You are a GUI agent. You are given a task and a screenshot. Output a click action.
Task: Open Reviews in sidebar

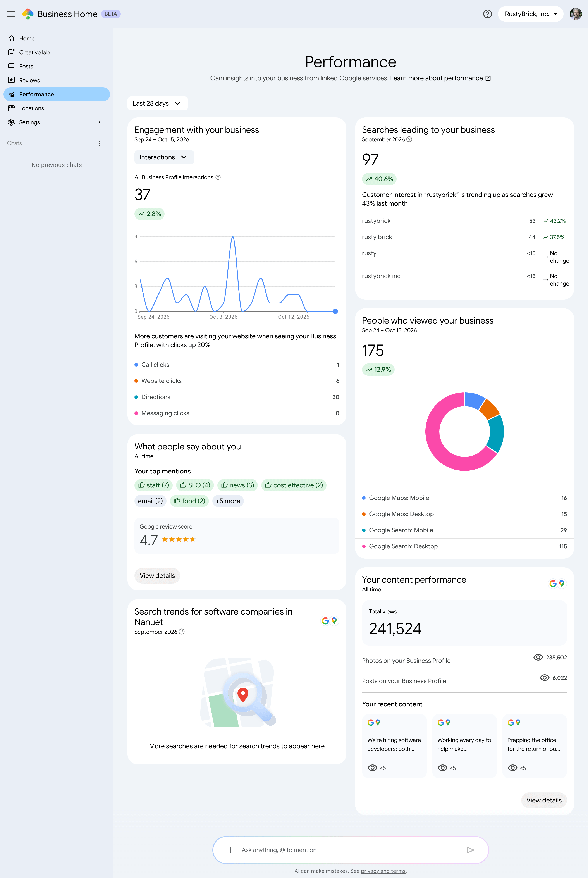click(x=57, y=80)
